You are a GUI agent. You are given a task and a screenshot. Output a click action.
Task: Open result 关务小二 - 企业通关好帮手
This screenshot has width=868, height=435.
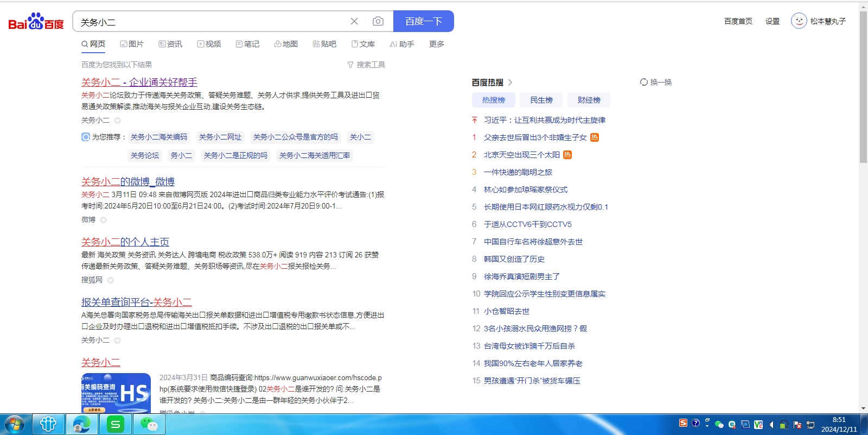click(x=139, y=82)
